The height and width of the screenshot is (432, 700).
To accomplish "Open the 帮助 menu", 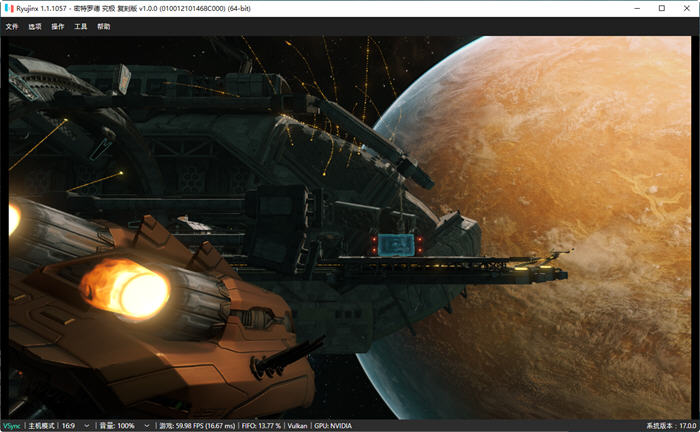I will [104, 27].
